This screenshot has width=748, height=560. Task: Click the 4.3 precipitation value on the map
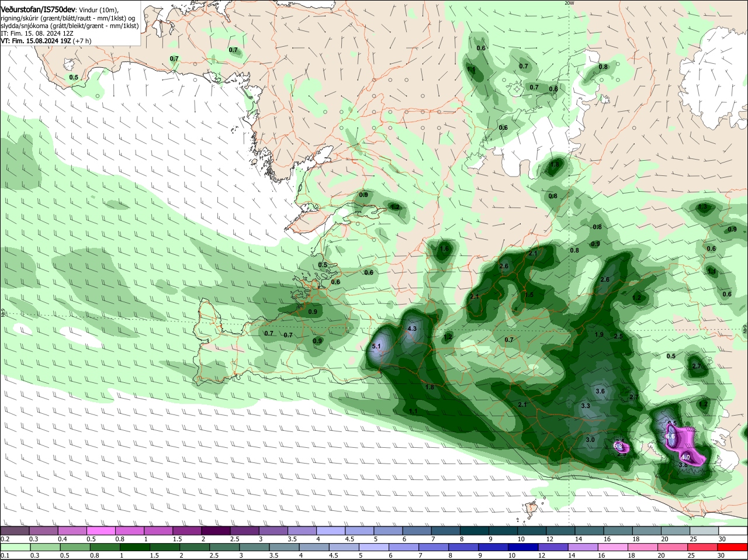412,329
